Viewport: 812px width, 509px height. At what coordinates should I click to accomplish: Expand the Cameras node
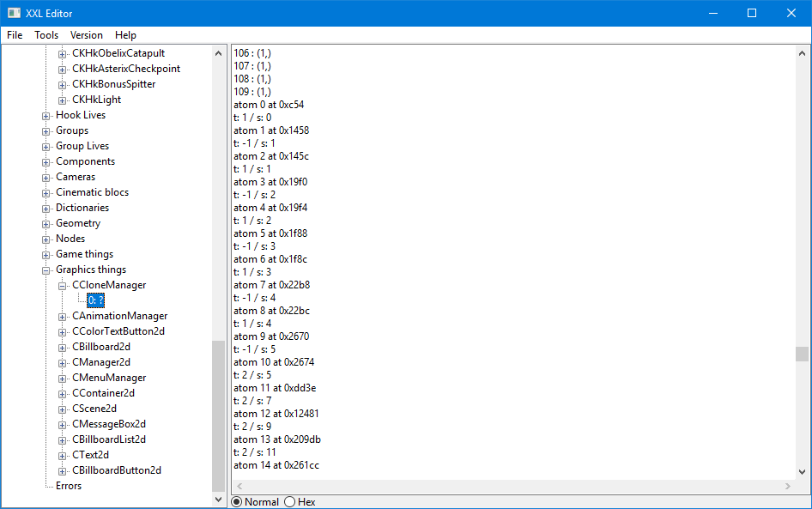pos(45,178)
